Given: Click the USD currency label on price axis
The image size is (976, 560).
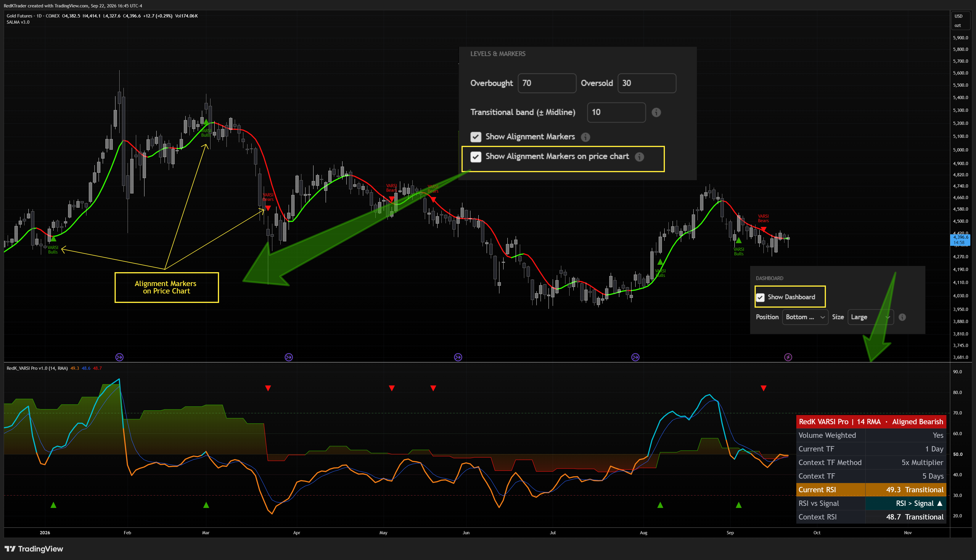Looking at the screenshot, I should click(x=958, y=16).
